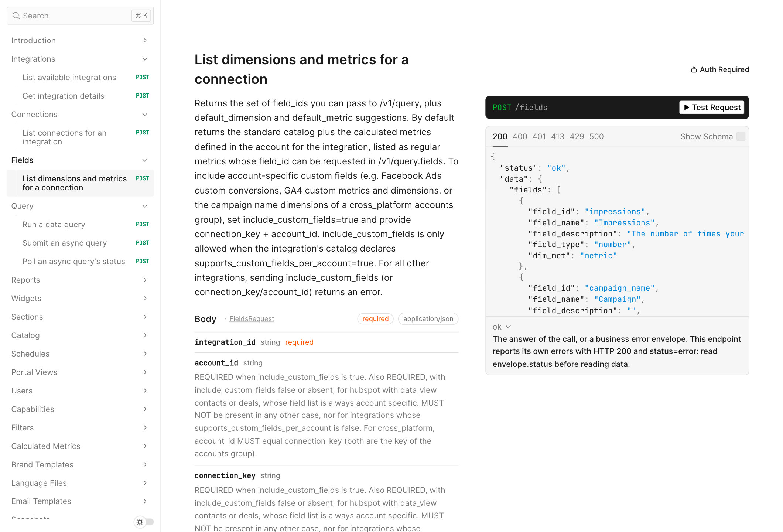Switch to the 500 response tab
Screen dimensions: 783x532
tap(596, 136)
